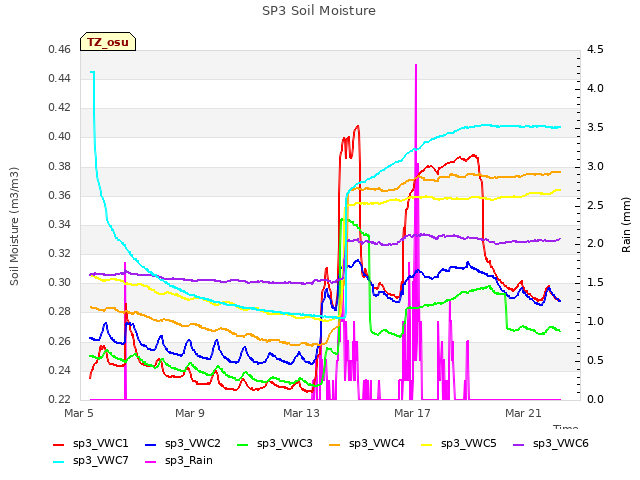Click the TZ_osu annotation label

pos(108,42)
